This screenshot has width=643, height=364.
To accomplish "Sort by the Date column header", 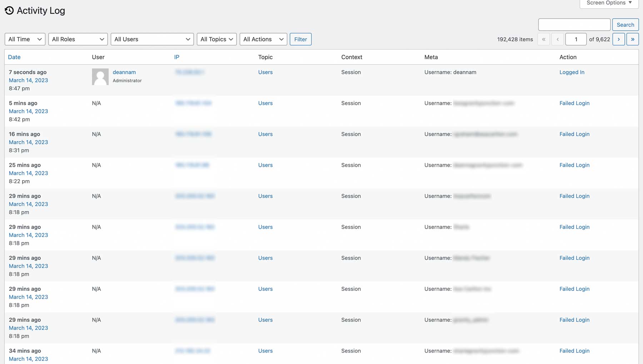I will pyautogui.click(x=14, y=57).
